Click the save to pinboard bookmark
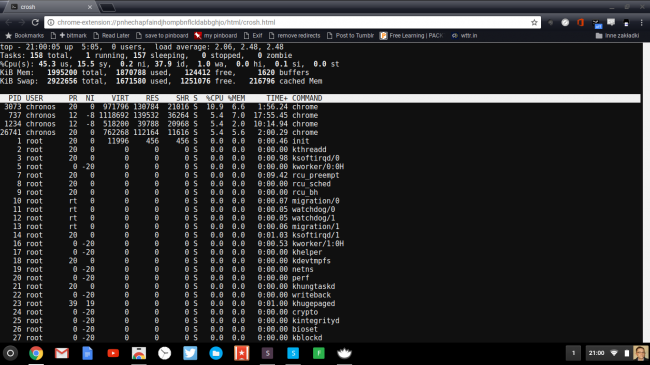 click(x=162, y=36)
